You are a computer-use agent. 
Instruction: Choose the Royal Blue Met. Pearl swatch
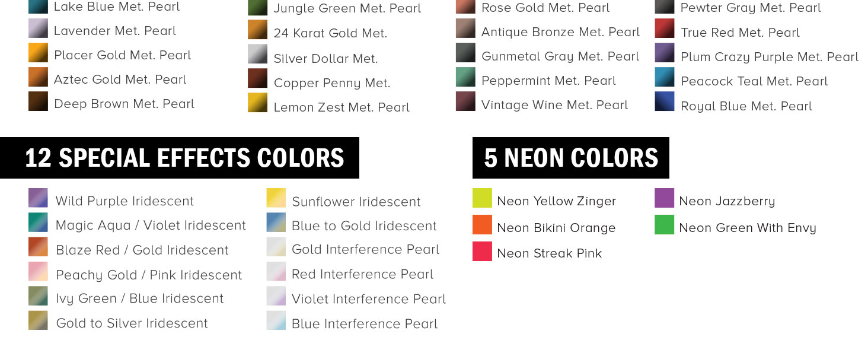pos(665,101)
